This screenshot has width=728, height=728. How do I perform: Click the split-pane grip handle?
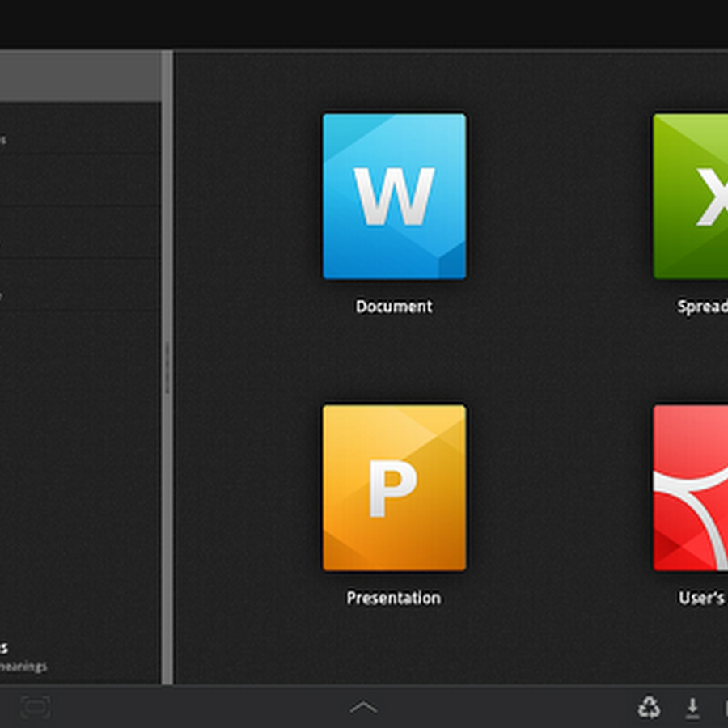coord(167,368)
